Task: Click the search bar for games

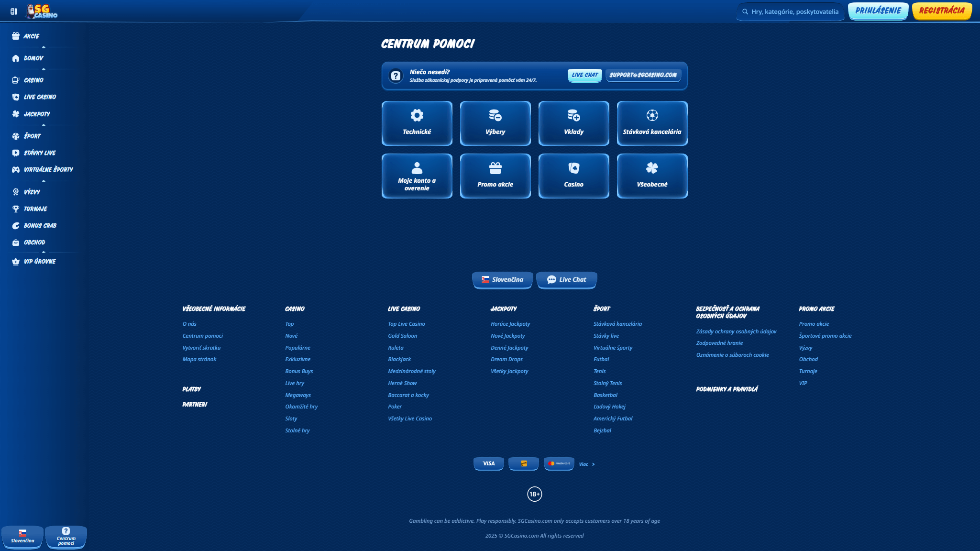Action: pos(790,11)
